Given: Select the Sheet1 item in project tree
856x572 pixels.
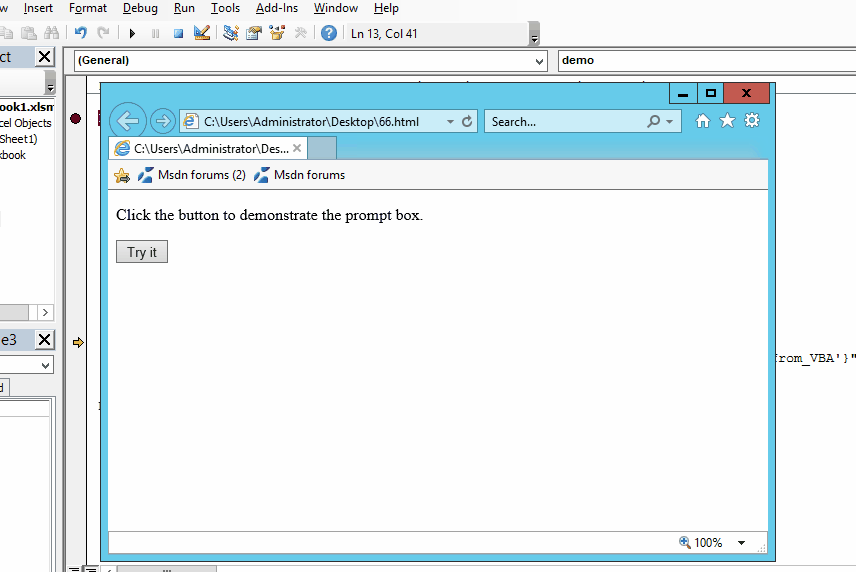Looking at the screenshot, I should pos(19,139).
